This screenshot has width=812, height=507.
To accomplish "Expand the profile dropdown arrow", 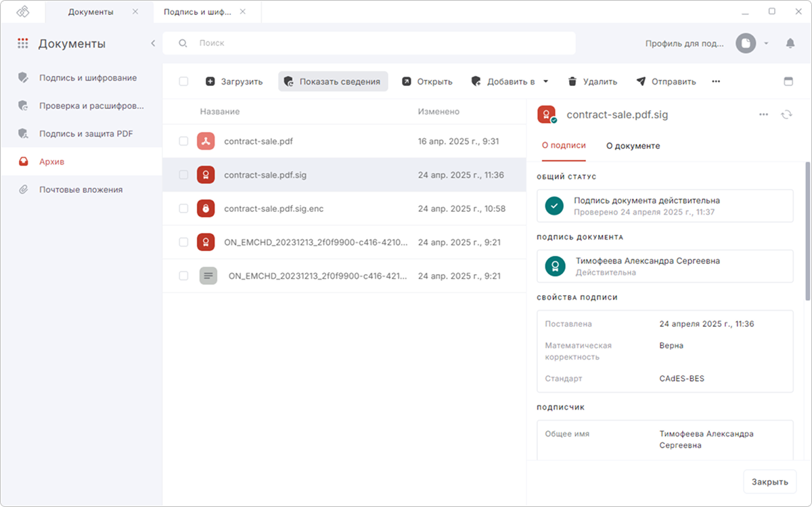I will pyautogui.click(x=766, y=43).
